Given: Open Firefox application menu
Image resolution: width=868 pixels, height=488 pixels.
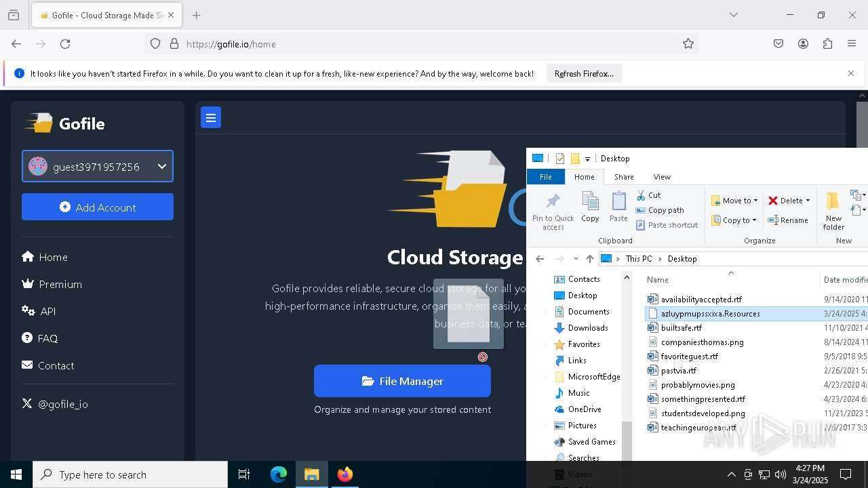Looking at the screenshot, I should [852, 44].
